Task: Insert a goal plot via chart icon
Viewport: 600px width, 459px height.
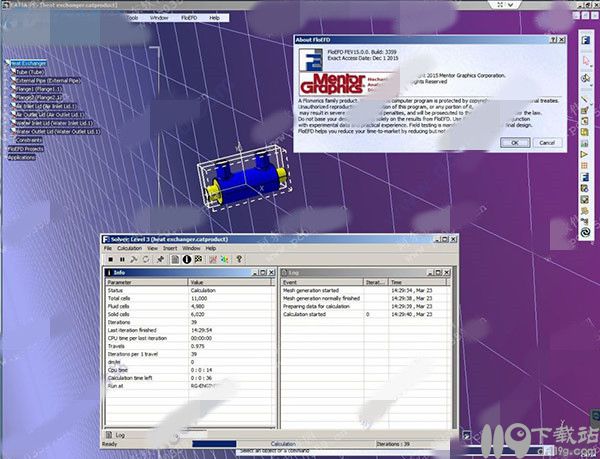Action: point(213,259)
